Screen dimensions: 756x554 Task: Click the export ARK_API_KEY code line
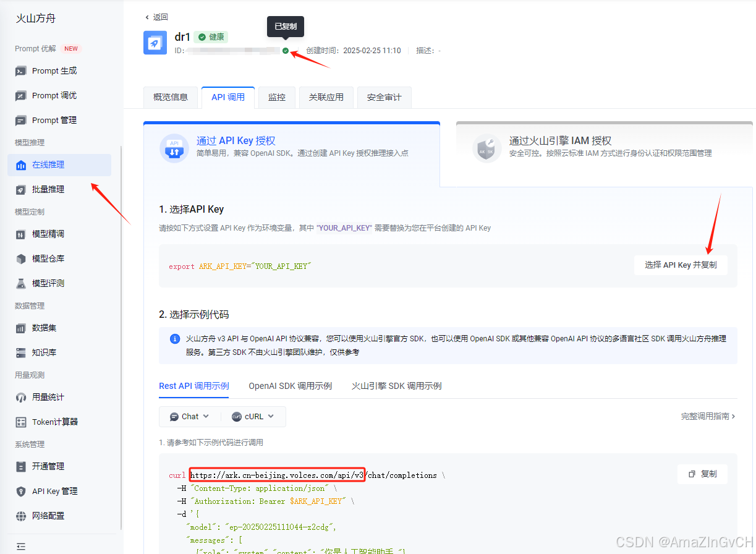pyautogui.click(x=240, y=266)
